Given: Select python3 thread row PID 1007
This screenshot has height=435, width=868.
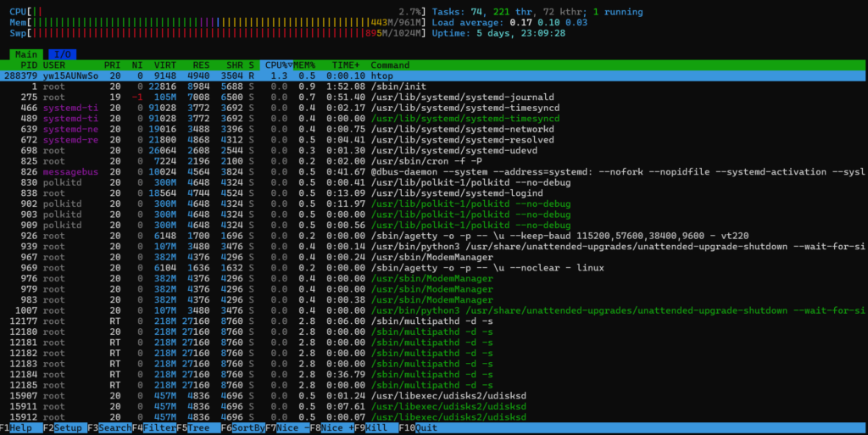Looking at the screenshot, I should (x=434, y=310).
